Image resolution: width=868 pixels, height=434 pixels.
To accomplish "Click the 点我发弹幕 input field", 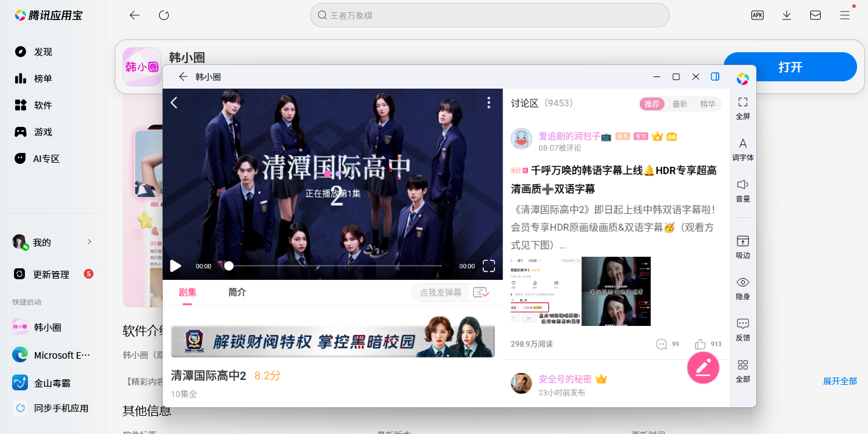I will (x=441, y=293).
